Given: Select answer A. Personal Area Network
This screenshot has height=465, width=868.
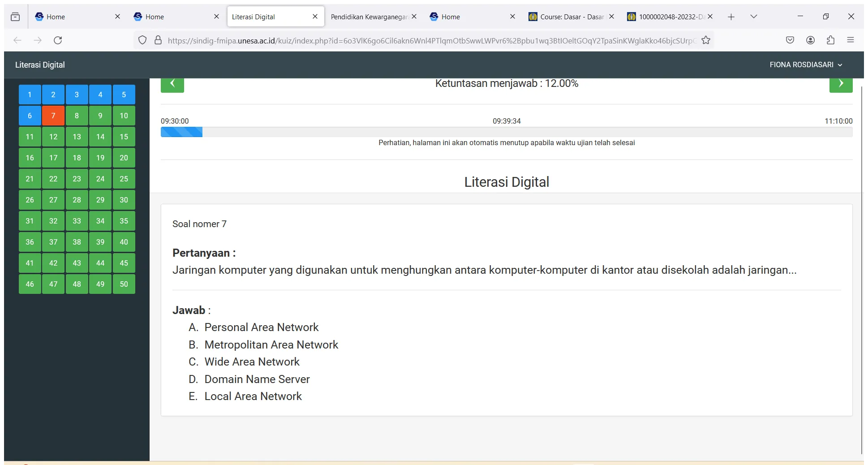Looking at the screenshot, I should (261, 327).
